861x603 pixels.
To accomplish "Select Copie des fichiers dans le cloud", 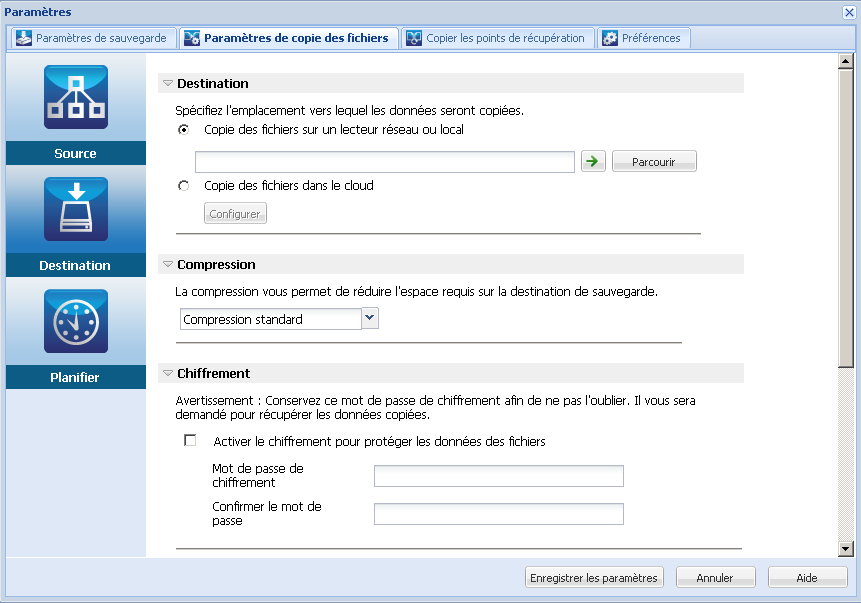I will coord(182,185).
